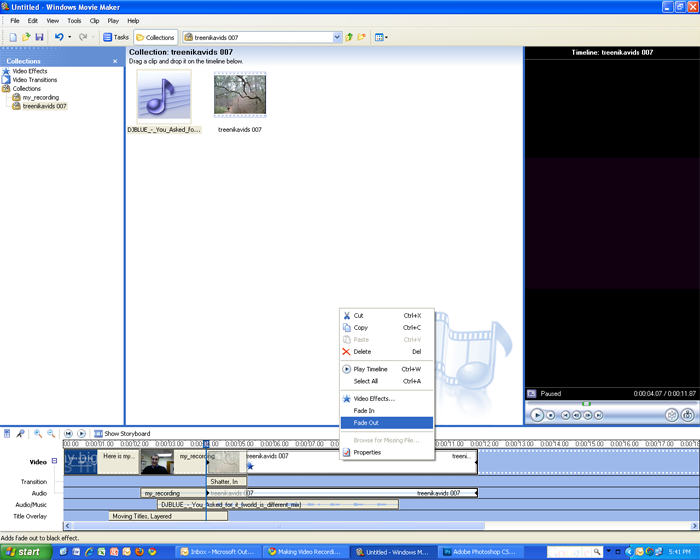The height and width of the screenshot is (560, 700).
Task: Click the preview Forward button
Action: 599,415
